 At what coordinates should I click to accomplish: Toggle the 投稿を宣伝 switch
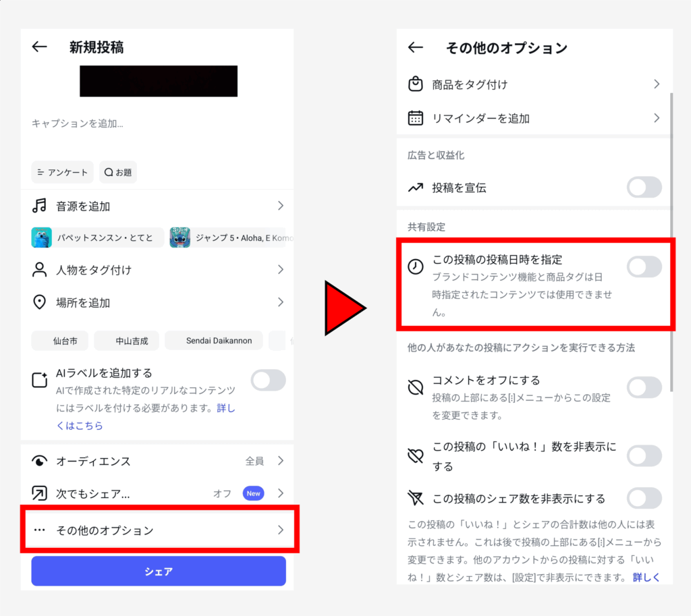(x=644, y=188)
